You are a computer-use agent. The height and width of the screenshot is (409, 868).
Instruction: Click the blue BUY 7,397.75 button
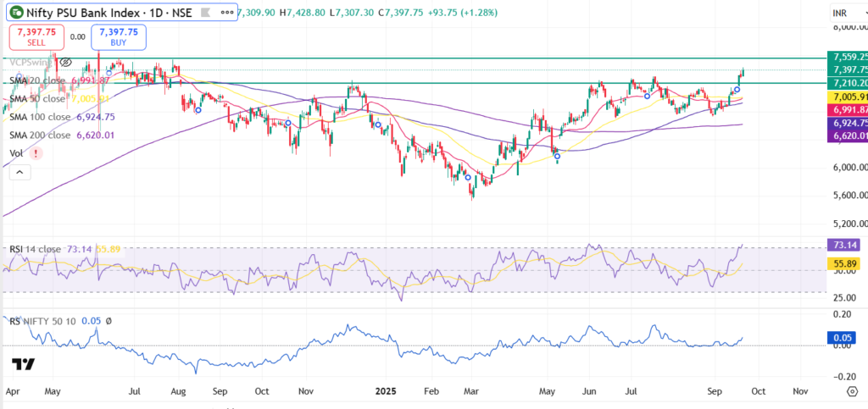(x=119, y=37)
